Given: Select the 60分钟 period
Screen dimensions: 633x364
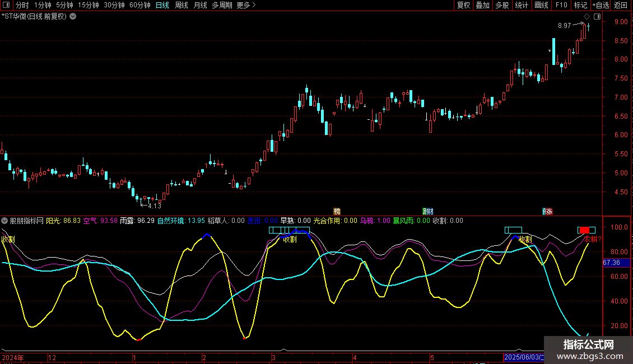Looking at the screenshot, I should pos(140,5).
